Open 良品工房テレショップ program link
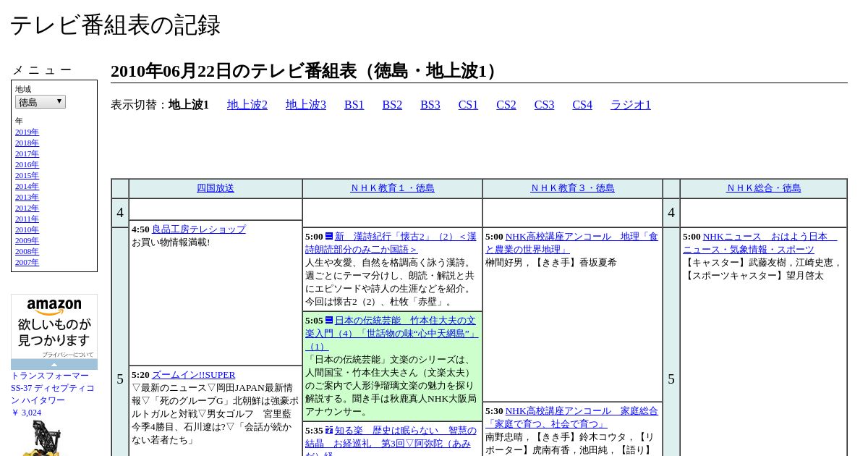868x456 pixels. coord(199,229)
